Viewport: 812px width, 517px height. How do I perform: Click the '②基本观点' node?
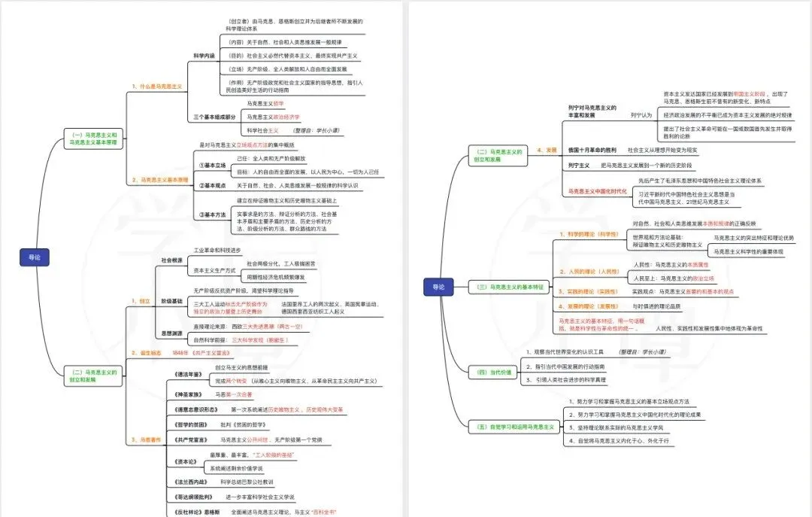click(212, 185)
